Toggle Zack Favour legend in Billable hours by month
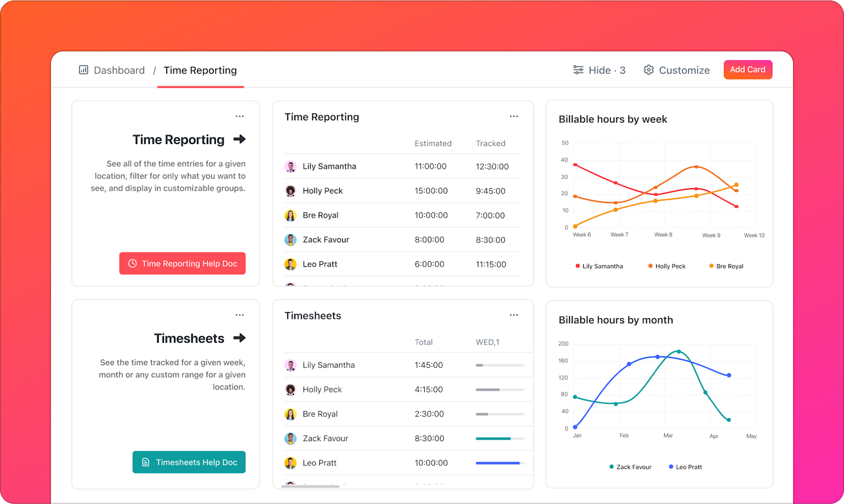The width and height of the screenshot is (844, 504). coord(630,467)
